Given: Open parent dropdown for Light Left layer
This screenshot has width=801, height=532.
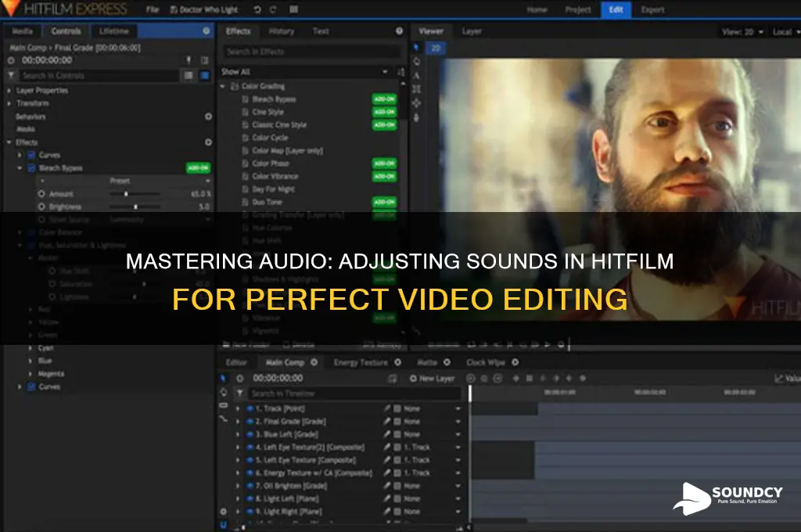Looking at the screenshot, I should tap(458, 498).
